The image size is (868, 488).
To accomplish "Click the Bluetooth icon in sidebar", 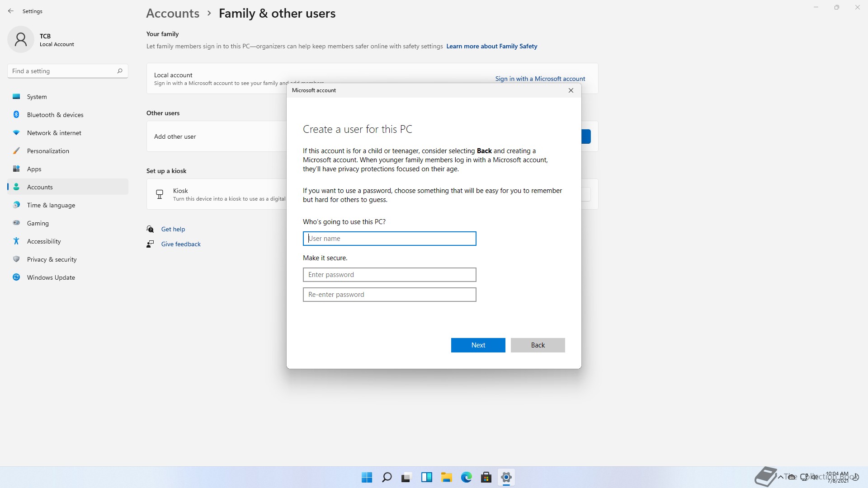I will pos(16,115).
